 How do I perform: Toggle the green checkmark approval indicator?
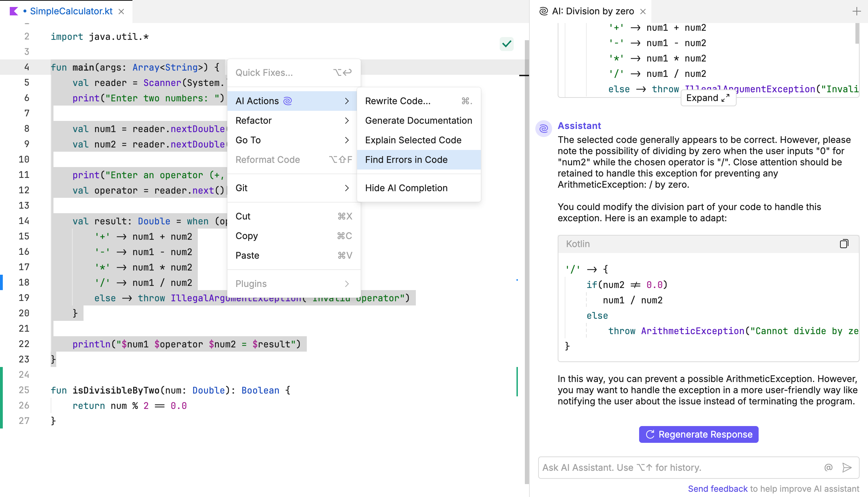point(506,44)
